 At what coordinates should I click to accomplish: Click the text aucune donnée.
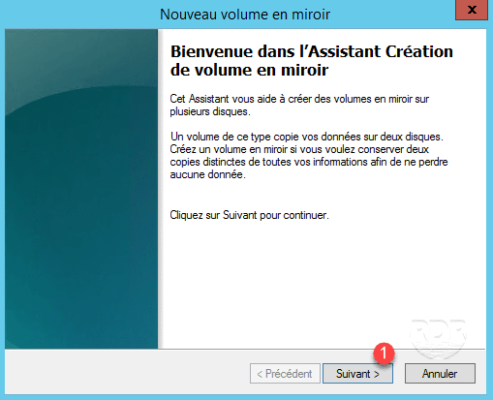click(208, 174)
